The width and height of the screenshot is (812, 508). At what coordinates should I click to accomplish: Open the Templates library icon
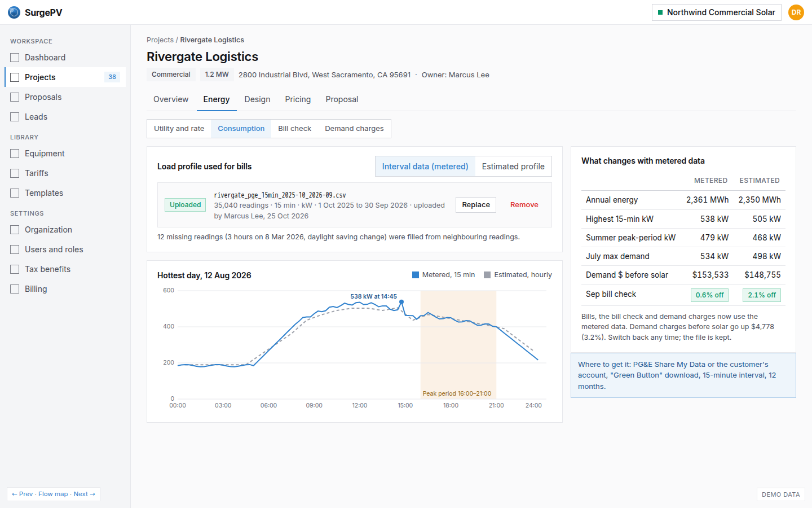click(x=15, y=193)
